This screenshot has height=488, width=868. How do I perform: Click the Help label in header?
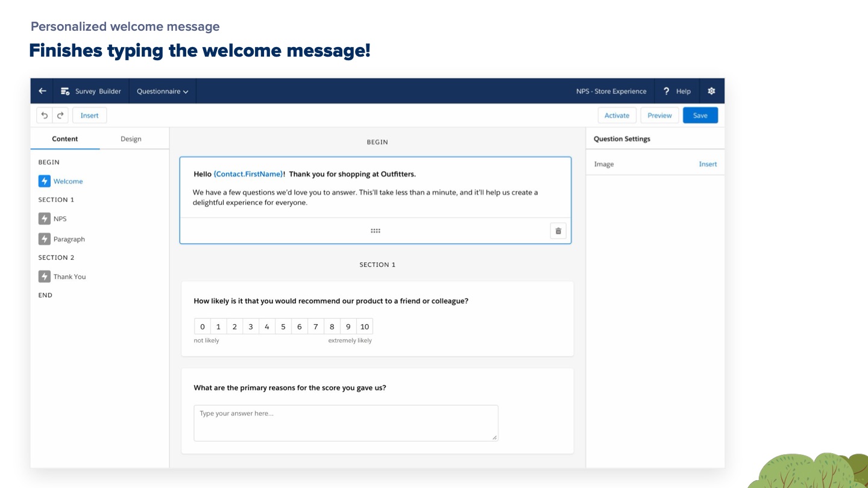click(684, 92)
